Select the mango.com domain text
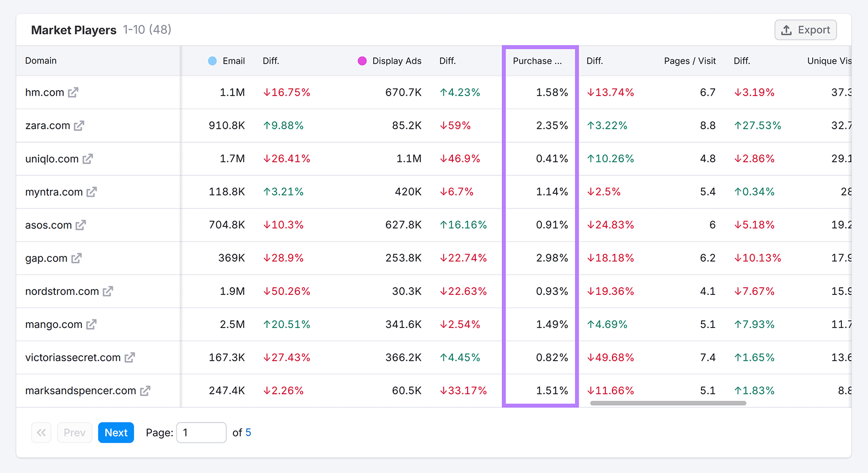Viewport: 868px width, 473px height. [54, 324]
